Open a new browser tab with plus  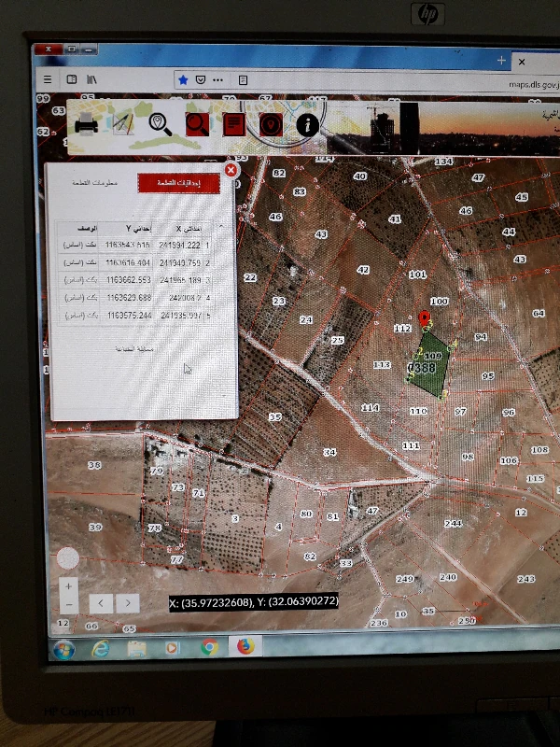coord(501,61)
